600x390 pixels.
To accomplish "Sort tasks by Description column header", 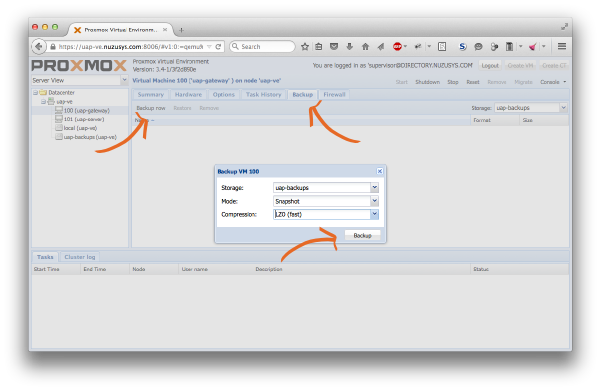I will pyautogui.click(x=361, y=269).
